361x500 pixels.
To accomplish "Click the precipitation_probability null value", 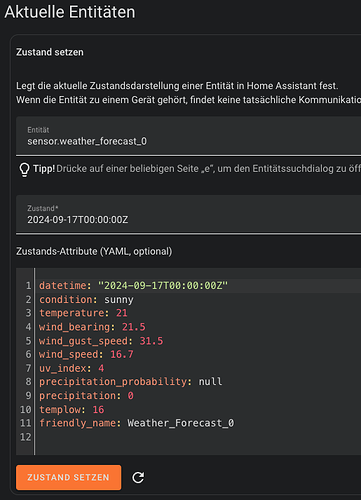I will (210, 382).
